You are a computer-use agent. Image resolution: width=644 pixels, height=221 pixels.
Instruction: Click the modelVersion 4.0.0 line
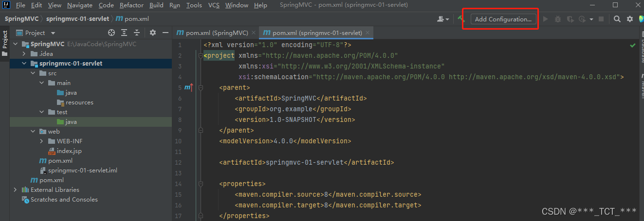coord(285,141)
